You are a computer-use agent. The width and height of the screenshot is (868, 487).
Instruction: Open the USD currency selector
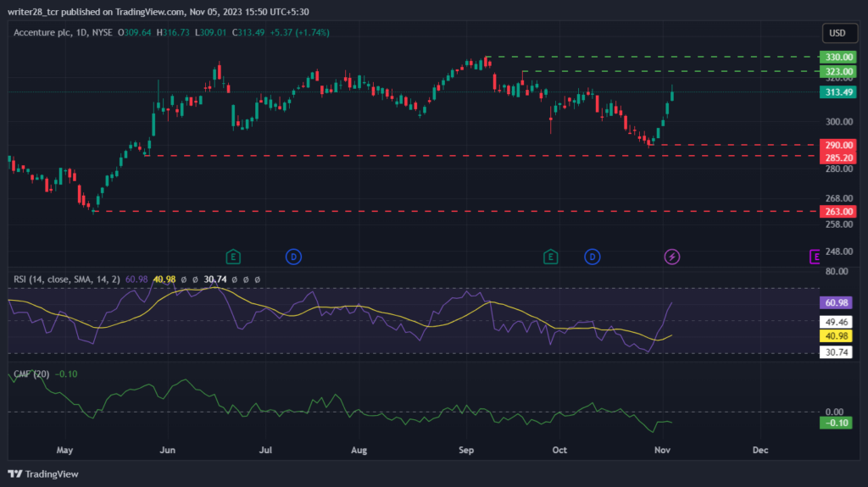[x=839, y=33]
